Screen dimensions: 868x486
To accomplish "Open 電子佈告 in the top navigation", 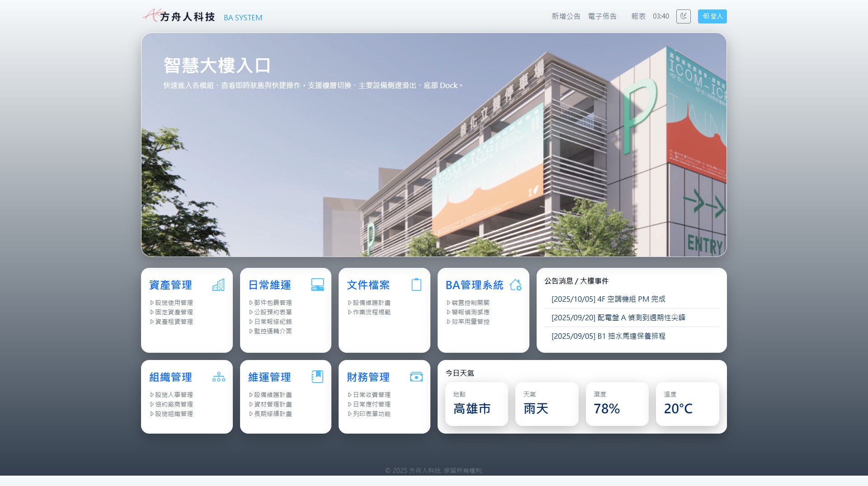I will 602,16.
